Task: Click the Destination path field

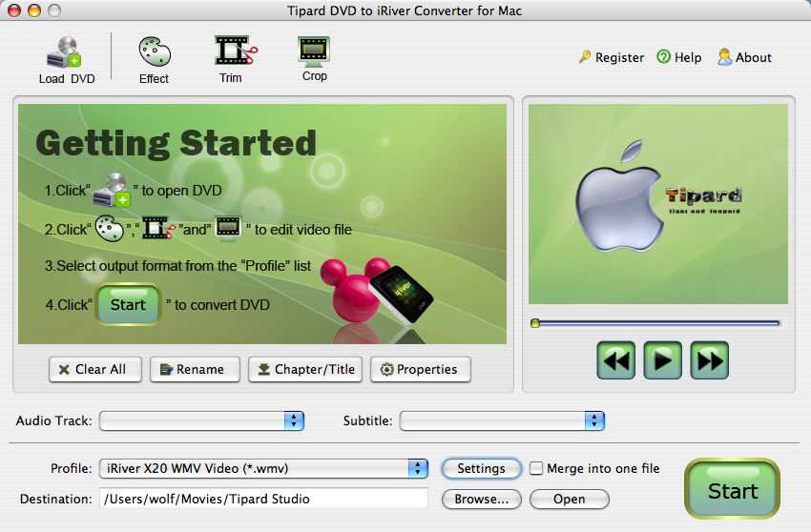Action: 263,499
